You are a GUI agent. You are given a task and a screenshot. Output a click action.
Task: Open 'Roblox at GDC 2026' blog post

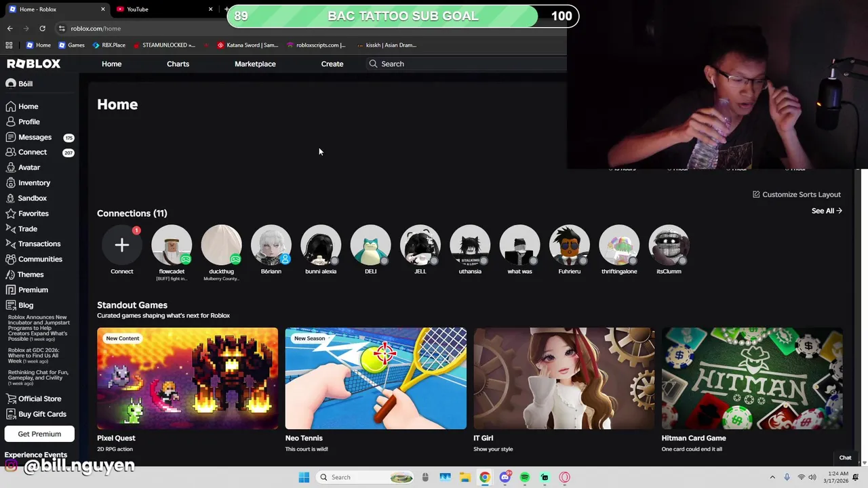[34, 356]
